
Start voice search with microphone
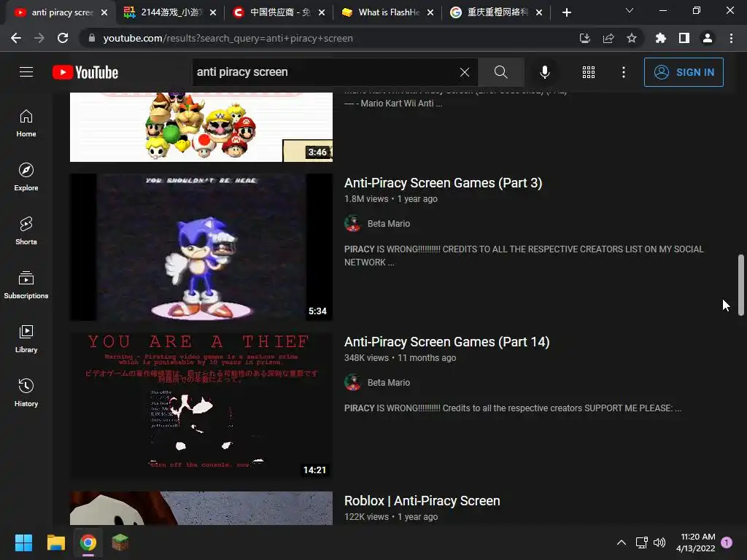tap(544, 72)
